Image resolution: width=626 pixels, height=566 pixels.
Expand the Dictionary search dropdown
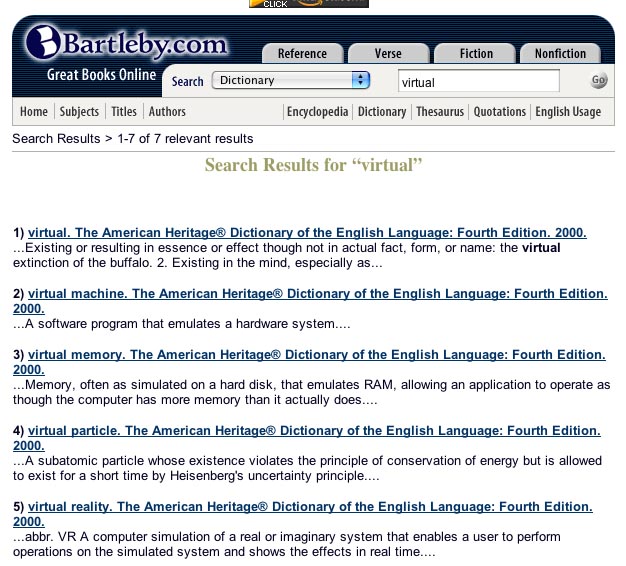291,80
